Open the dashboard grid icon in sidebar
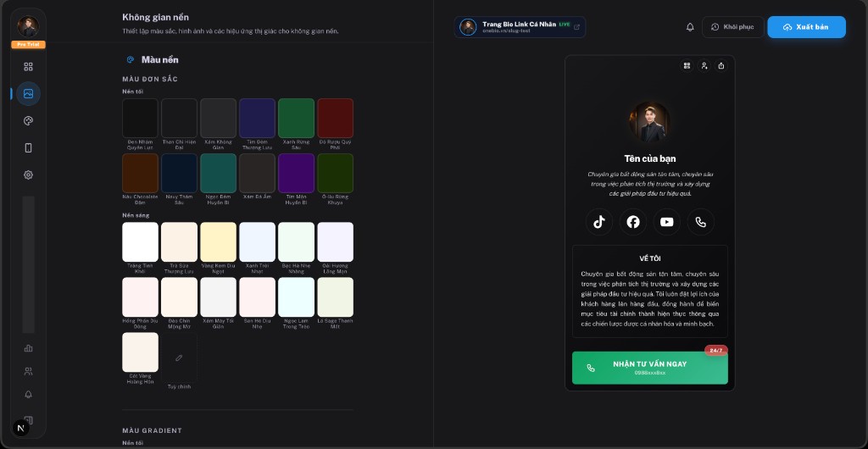The width and height of the screenshot is (868, 449). pos(28,67)
